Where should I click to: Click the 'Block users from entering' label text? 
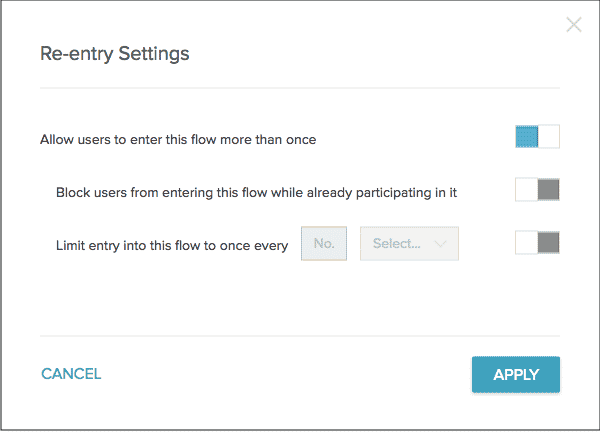click(256, 192)
